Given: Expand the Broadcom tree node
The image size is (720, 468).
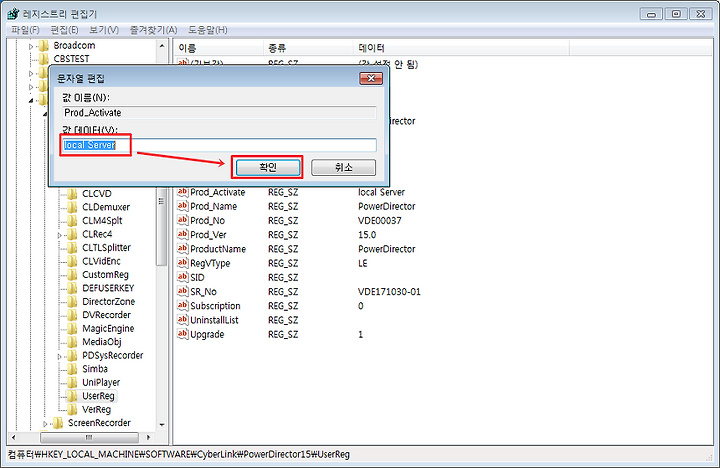Looking at the screenshot, I should click(x=31, y=46).
